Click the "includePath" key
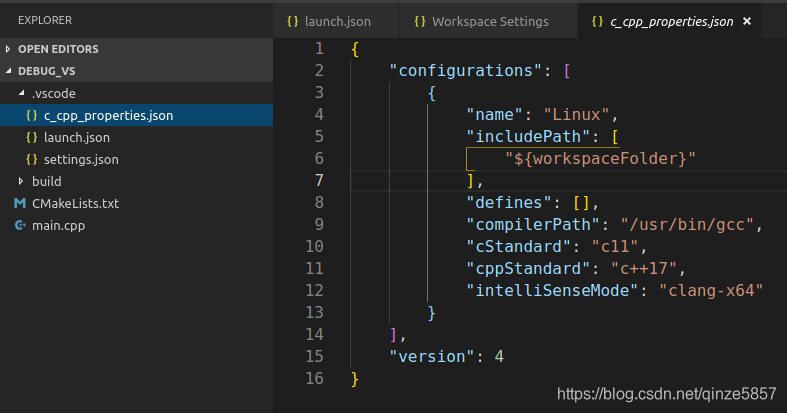This screenshot has height=413, width=787. click(528, 136)
